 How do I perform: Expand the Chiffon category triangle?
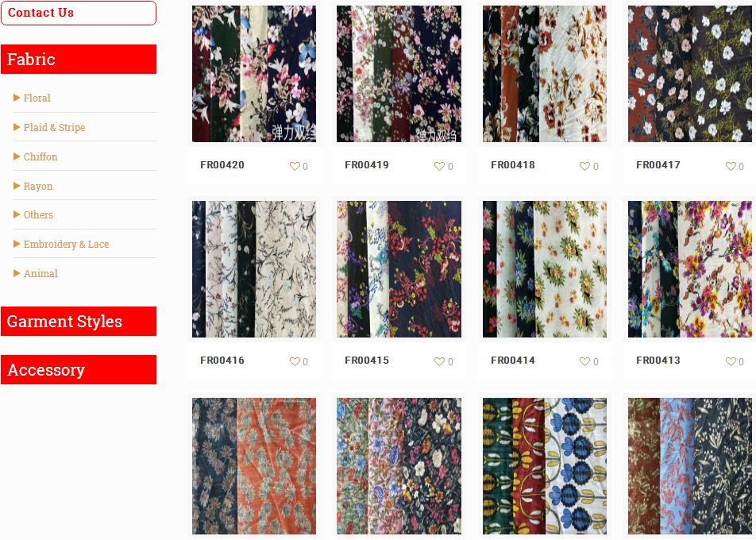point(17,156)
